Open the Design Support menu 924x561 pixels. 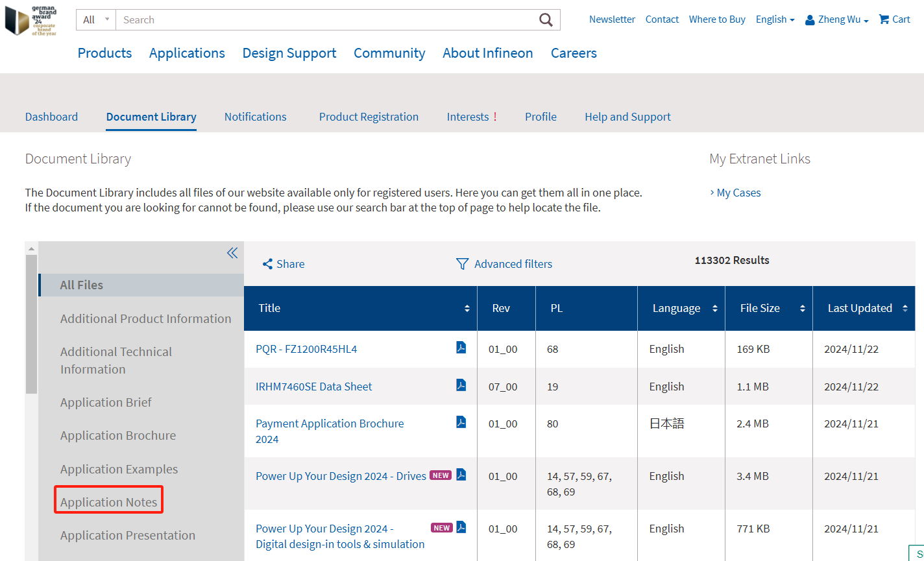289,53
